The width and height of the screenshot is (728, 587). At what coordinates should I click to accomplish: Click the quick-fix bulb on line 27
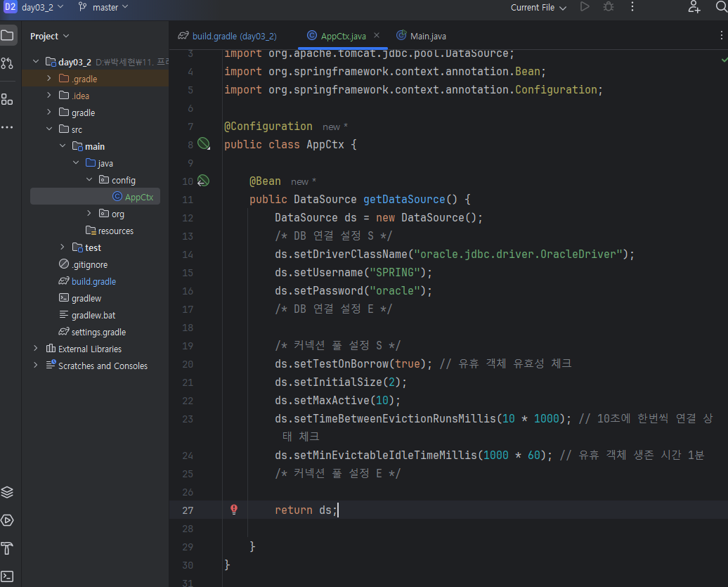(x=235, y=510)
